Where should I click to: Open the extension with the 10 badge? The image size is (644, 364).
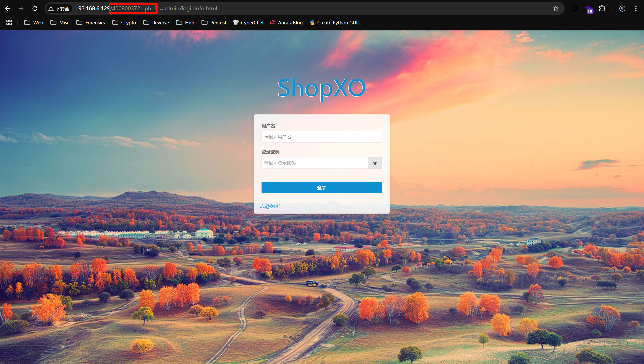[x=589, y=9]
